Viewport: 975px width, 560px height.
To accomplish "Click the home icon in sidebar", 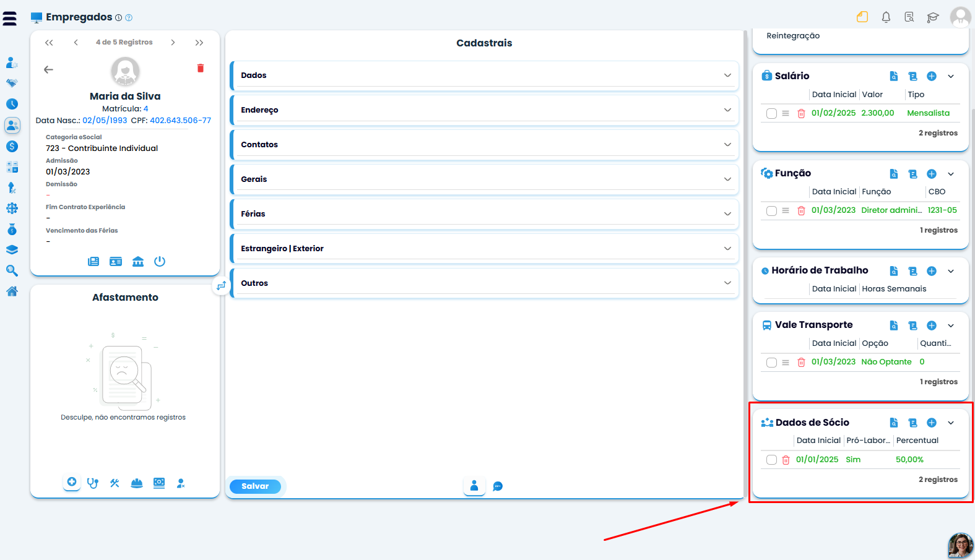I will tap(12, 291).
